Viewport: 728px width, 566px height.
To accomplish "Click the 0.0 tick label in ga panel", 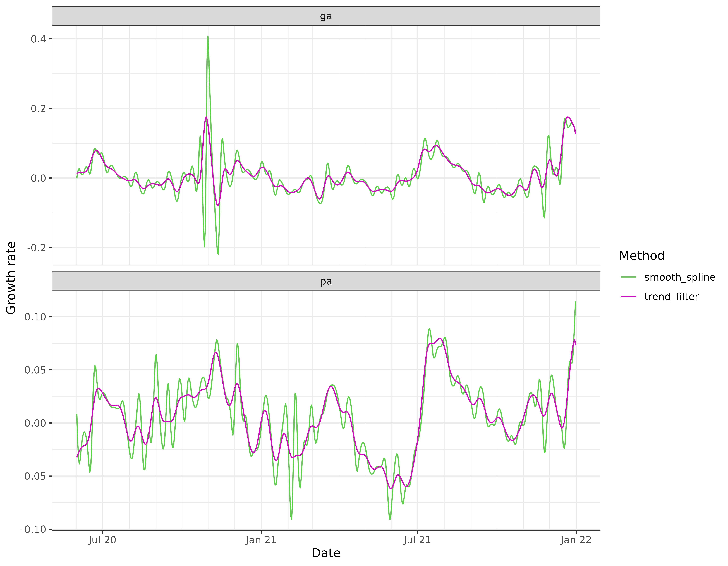I will 38,178.
